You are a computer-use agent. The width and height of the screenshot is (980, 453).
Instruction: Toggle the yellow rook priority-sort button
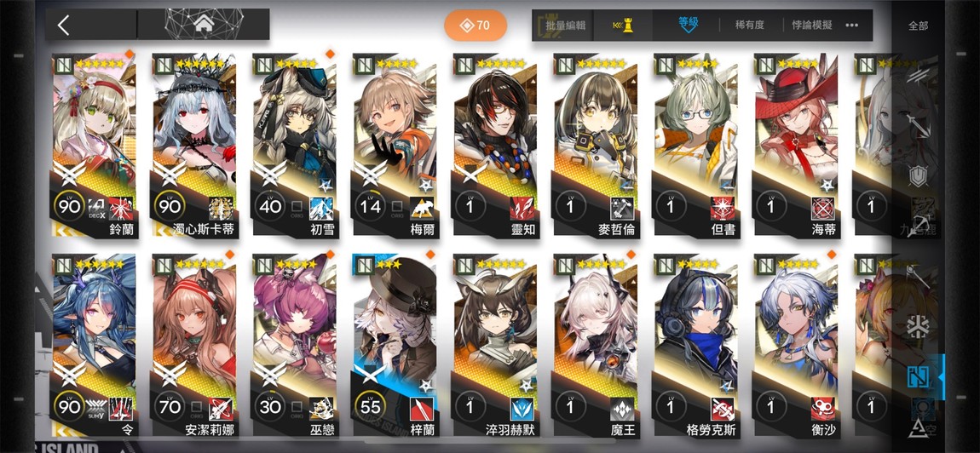622,26
